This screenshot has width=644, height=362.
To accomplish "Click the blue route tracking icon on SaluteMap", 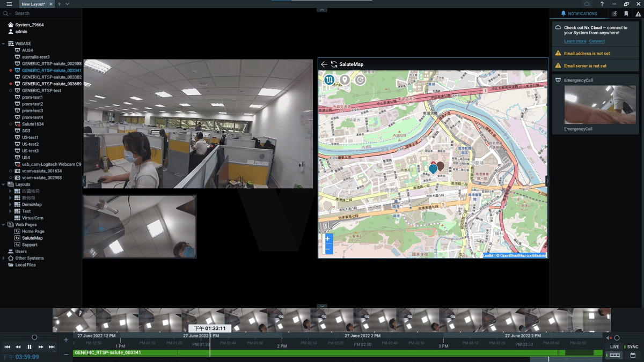I will (x=329, y=79).
